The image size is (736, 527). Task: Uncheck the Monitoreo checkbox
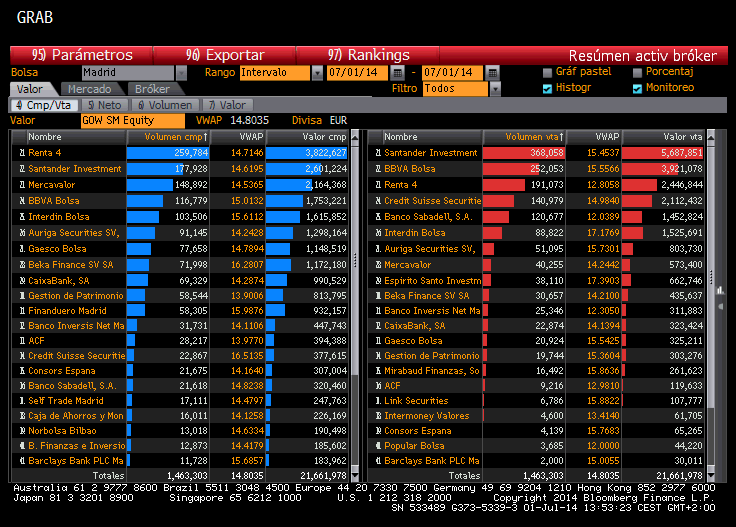[637, 89]
